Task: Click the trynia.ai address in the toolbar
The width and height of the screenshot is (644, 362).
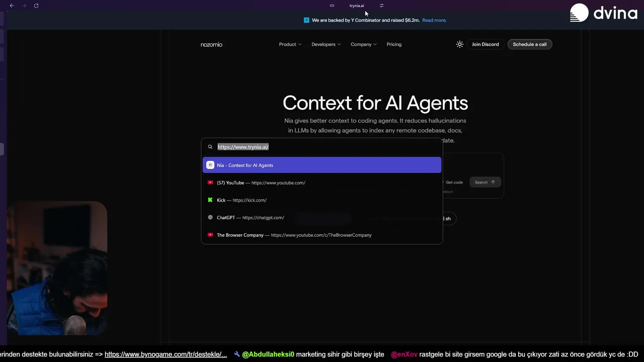Action: [357, 6]
